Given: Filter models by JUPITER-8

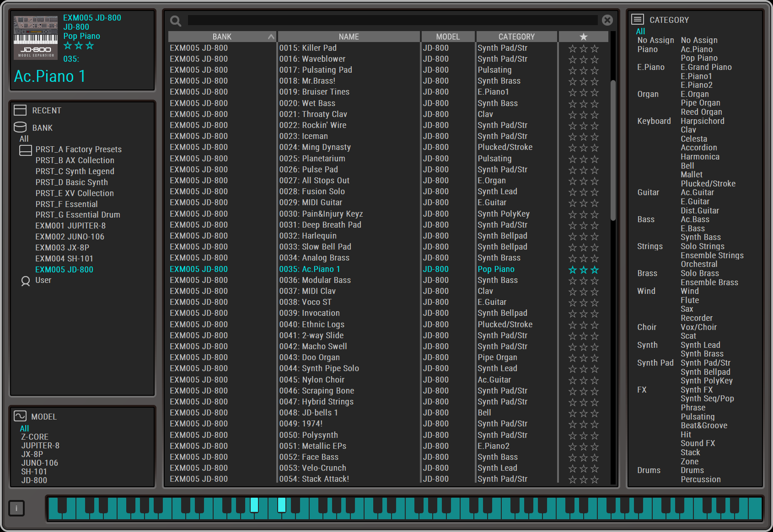Looking at the screenshot, I should coord(40,446).
